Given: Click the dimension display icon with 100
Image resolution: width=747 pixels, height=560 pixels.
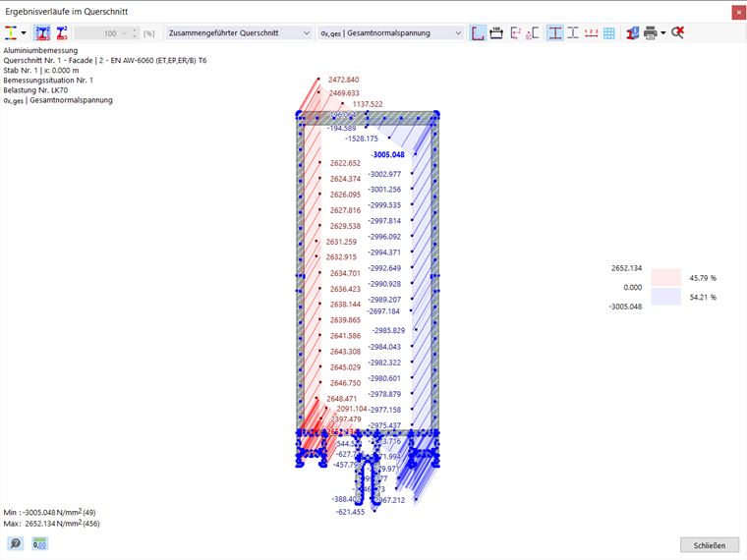Looking at the screenshot, I should click(496, 32).
